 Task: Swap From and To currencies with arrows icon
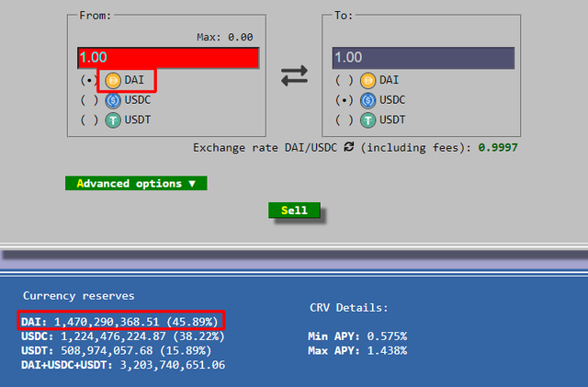294,75
